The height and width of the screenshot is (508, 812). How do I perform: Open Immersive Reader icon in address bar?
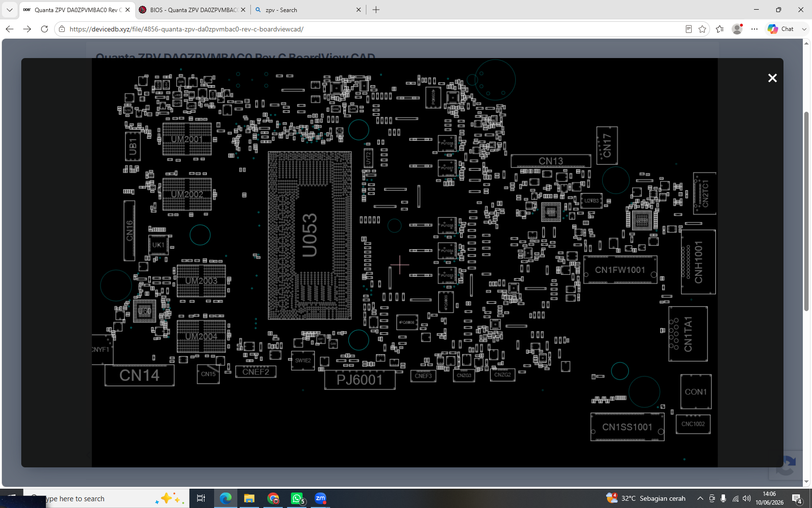[689, 29]
